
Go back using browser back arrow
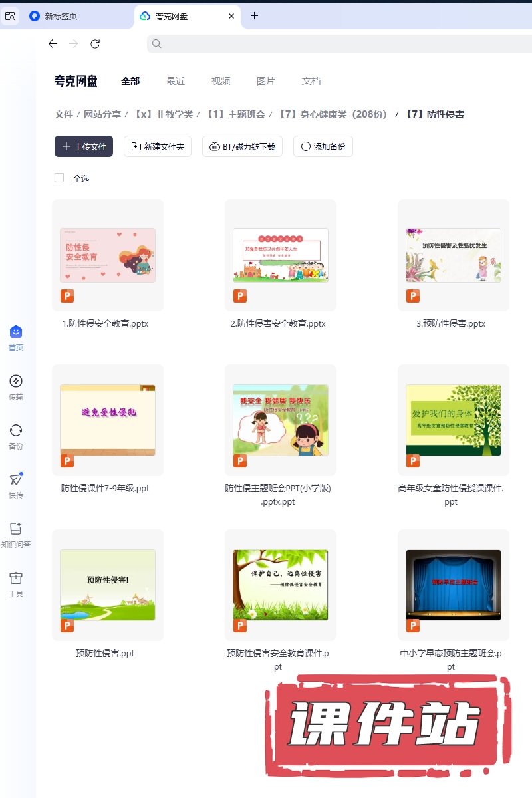[x=53, y=44]
